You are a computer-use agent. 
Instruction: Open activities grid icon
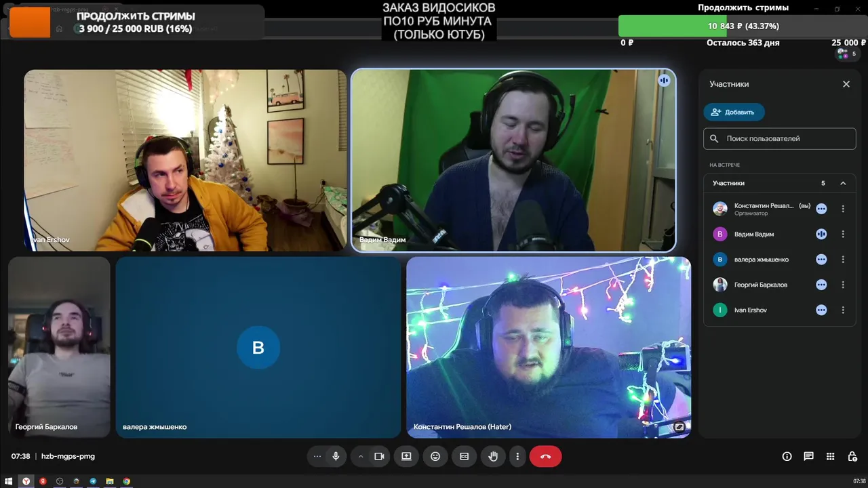coord(830,456)
